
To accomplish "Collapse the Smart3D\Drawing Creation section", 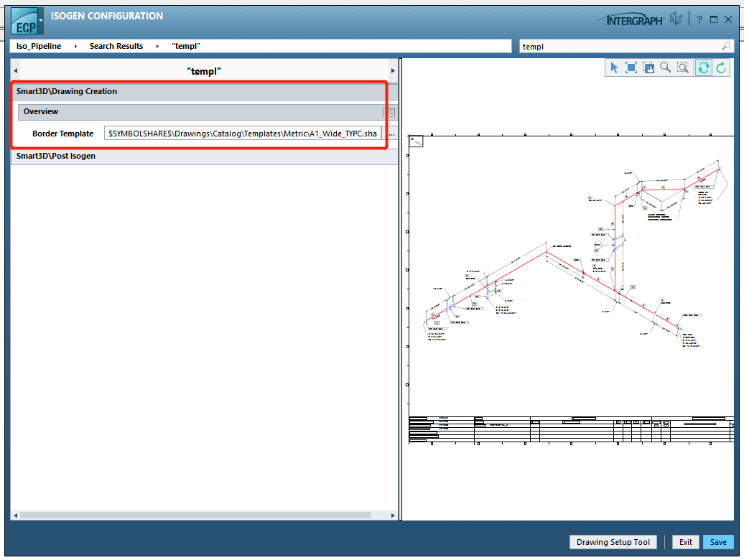I will point(204,91).
